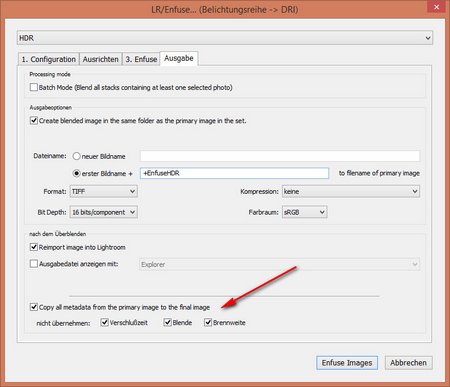This screenshot has width=450, height=387.
Task: Open the Farbraum sRGB dropdown
Action: [x=304, y=212]
